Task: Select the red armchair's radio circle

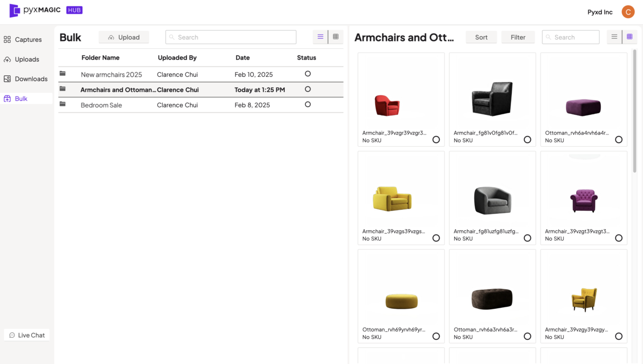Action: pos(436,140)
